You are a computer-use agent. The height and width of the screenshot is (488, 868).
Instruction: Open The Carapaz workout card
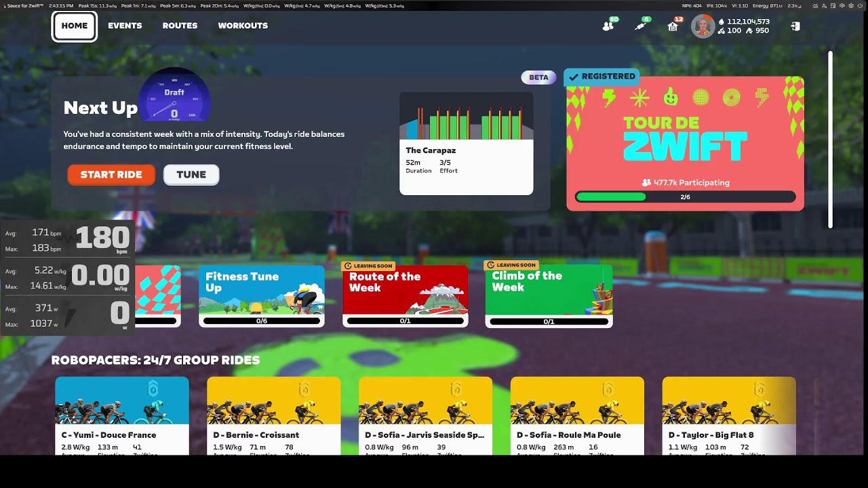(466, 144)
